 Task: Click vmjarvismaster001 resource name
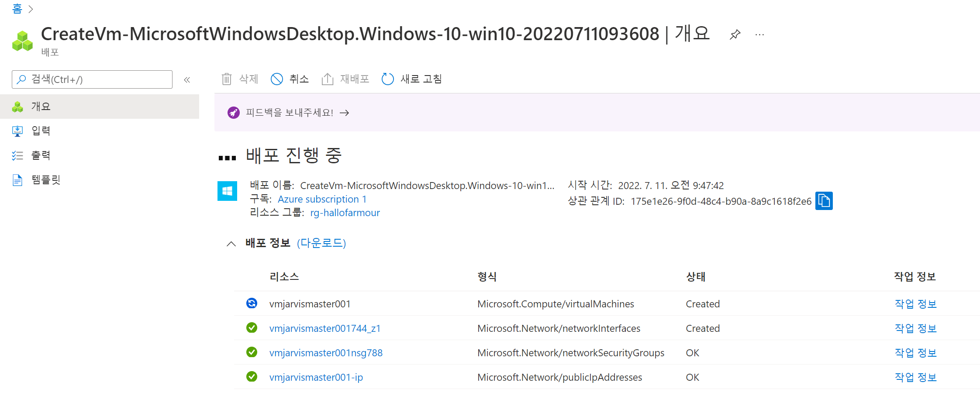(x=310, y=304)
